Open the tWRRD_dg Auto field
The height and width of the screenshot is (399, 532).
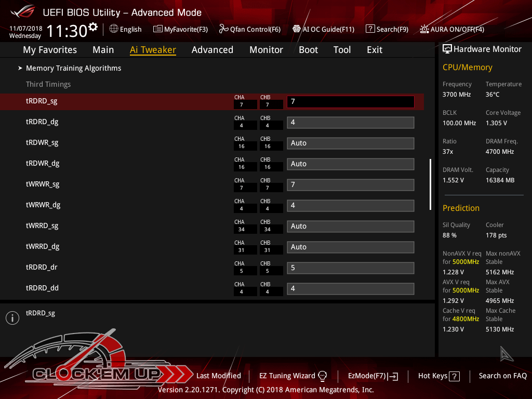[x=350, y=247]
